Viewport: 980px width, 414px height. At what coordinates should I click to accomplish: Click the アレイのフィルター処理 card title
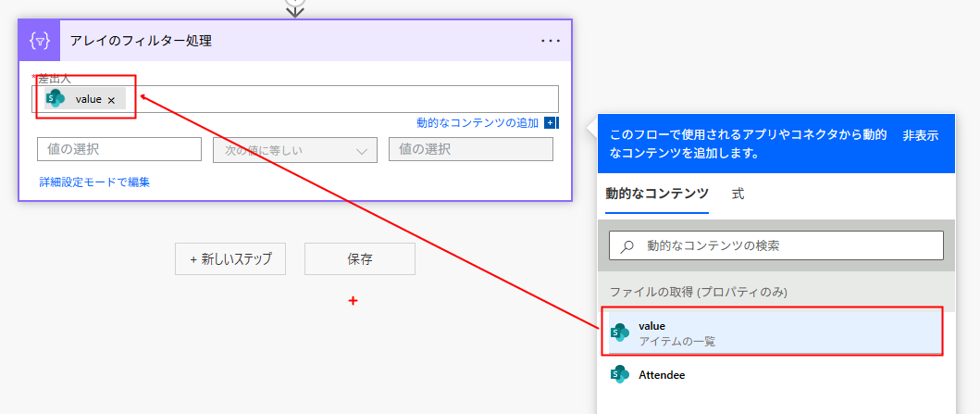point(141,42)
